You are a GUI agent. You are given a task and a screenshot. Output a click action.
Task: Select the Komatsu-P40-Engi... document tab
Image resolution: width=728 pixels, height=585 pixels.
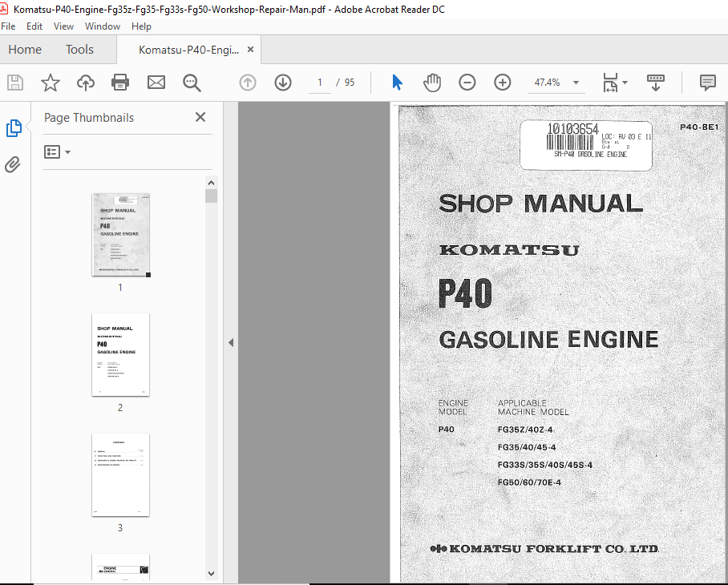[188, 50]
